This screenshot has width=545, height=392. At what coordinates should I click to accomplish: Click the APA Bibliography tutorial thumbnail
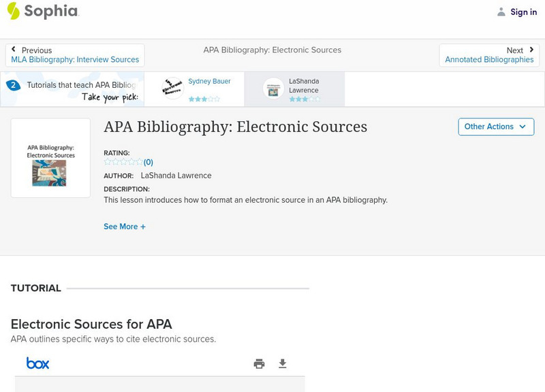click(x=50, y=158)
